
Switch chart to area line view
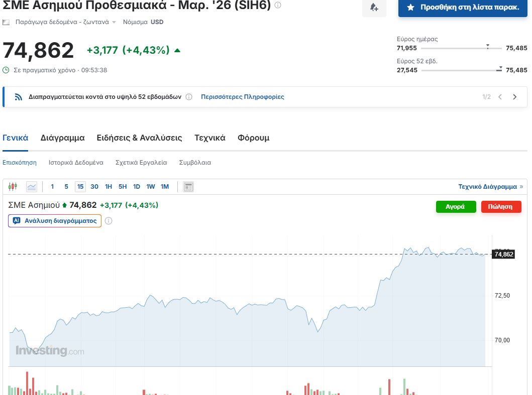(x=32, y=187)
